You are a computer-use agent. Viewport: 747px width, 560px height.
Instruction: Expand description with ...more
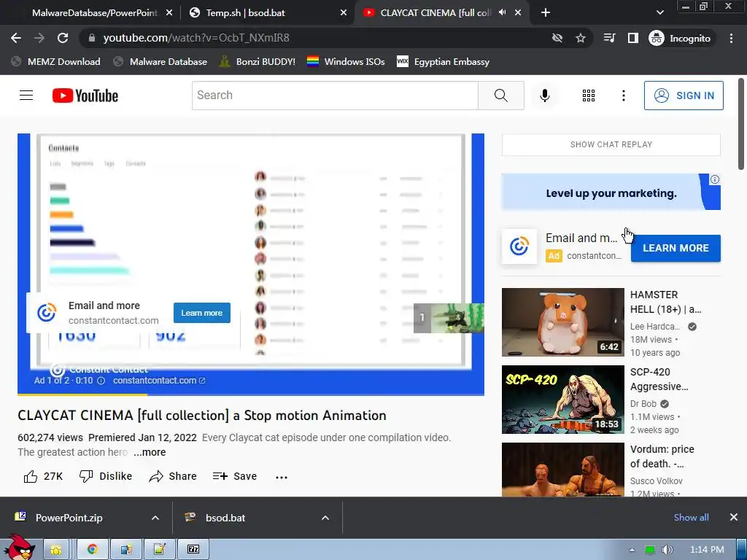point(150,452)
